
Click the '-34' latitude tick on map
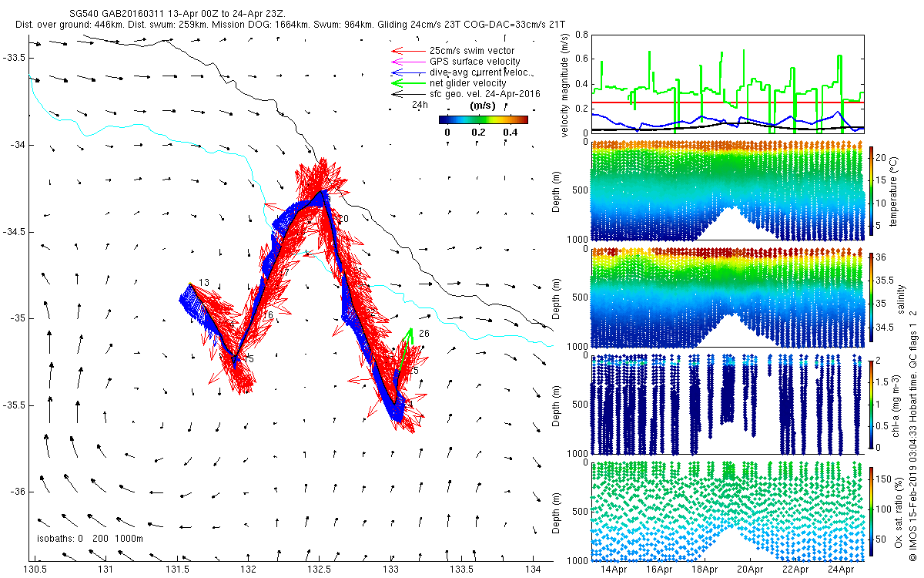click(18, 145)
